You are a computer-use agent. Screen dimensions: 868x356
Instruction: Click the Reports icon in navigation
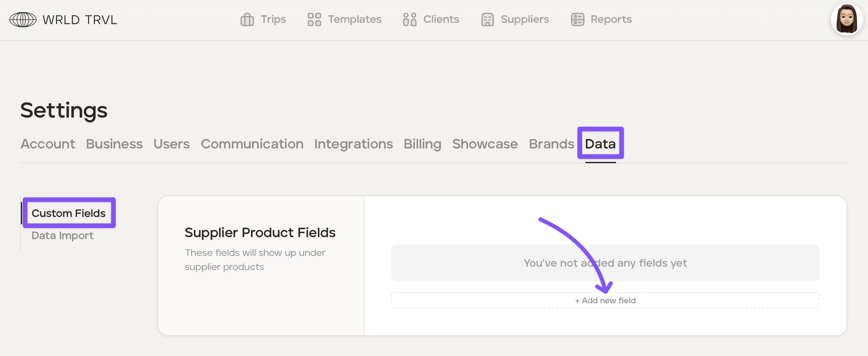coord(577,19)
